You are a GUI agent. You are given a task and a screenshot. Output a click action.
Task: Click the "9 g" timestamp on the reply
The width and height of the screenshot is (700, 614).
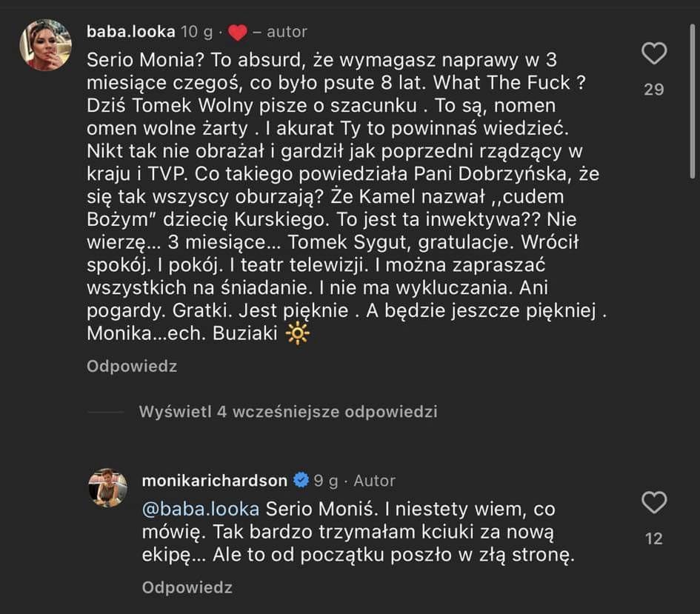[x=326, y=481]
